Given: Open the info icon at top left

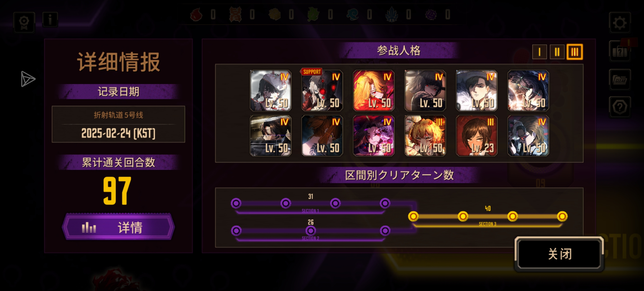Looking at the screenshot, I should pos(50,19).
